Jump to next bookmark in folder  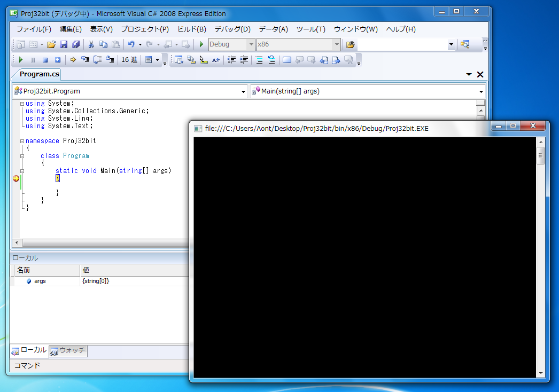pos(336,60)
